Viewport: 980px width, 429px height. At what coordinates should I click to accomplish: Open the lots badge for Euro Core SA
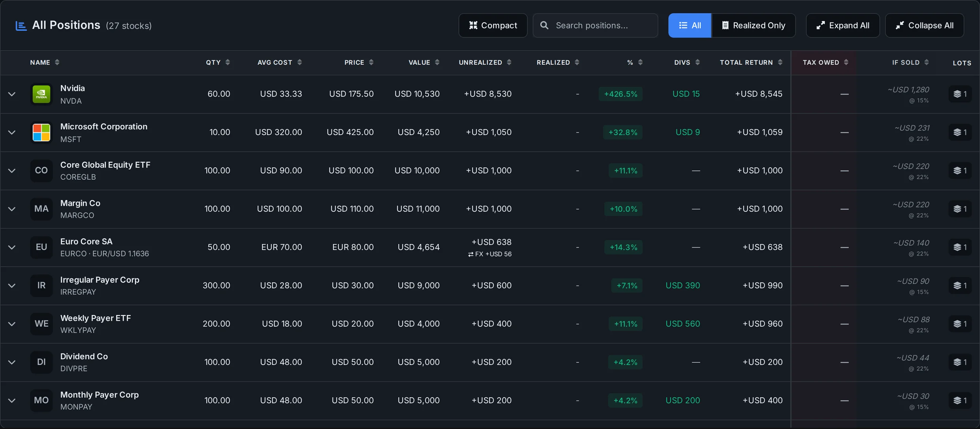coord(960,247)
